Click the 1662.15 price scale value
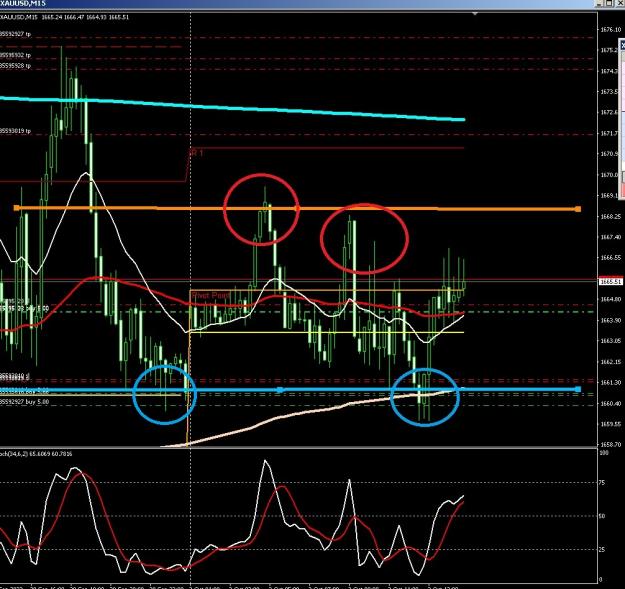The width and height of the screenshot is (625, 589). pyautogui.click(x=611, y=362)
